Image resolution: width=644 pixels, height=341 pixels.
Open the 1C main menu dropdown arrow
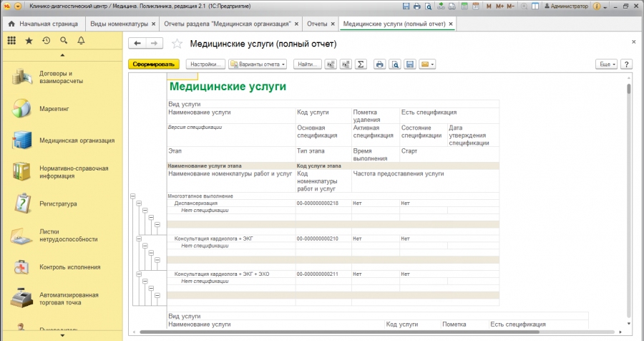(18, 6)
